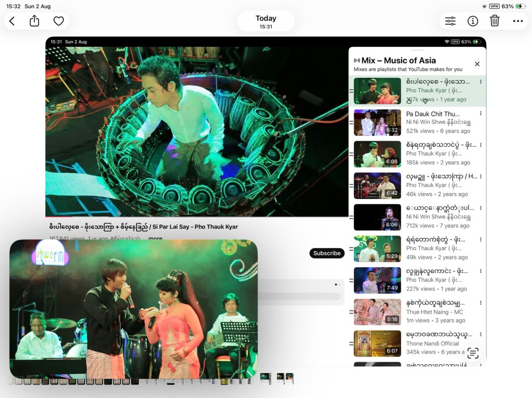This screenshot has height=398, width=532.
Task: Go back with the back chevron
Action: [12, 21]
